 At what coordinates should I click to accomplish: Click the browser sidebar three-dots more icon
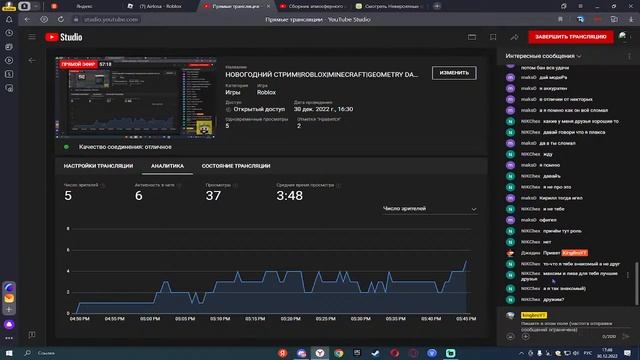(9, 338)
